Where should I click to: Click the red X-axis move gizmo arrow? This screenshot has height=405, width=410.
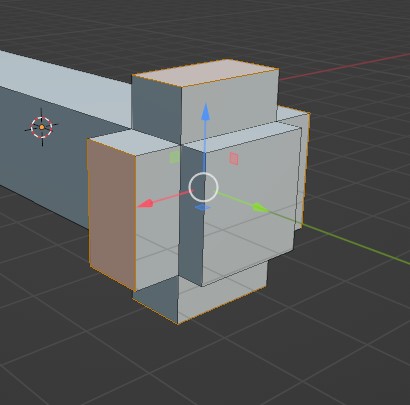(145, 204)
